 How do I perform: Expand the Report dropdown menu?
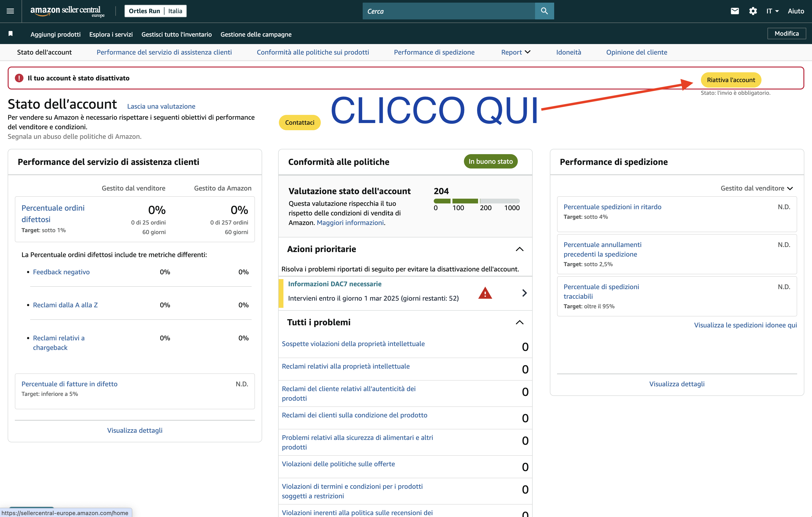click(x=516, y=52)
